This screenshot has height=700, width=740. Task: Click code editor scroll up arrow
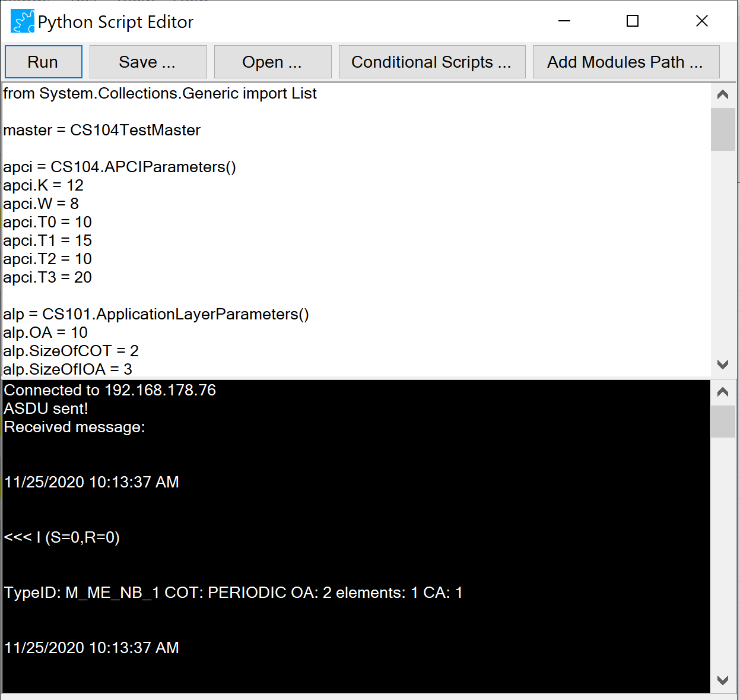[x=722, y=94]
